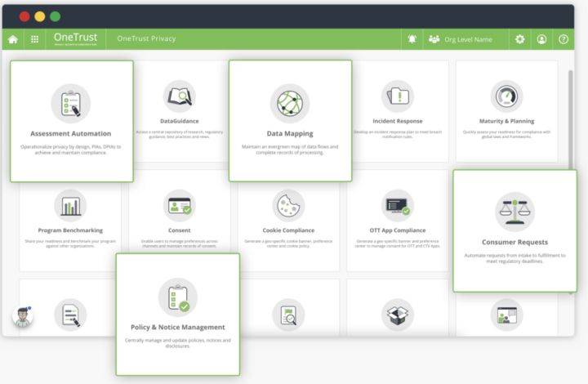Screen dimensions: 588x384
Task: Select the Org Level Name switcher
Action: (461, 39)
